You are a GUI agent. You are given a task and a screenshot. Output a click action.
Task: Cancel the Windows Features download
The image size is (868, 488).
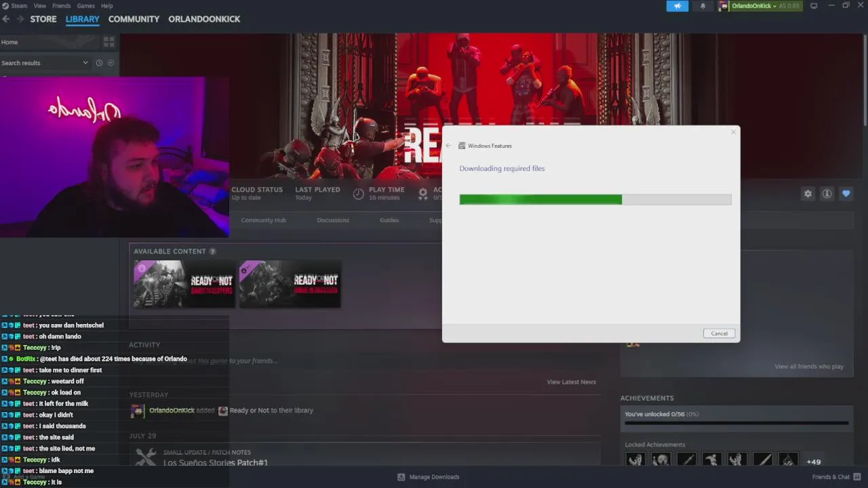click(719, 333)
